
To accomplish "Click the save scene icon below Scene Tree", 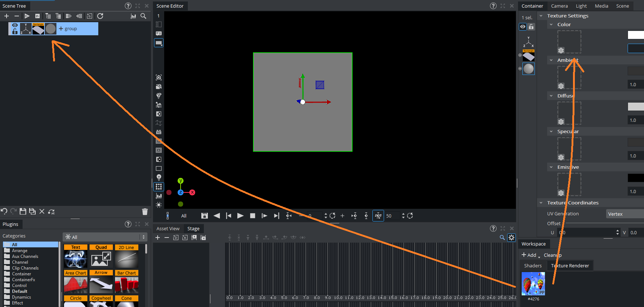I will (x=23, y=211).
